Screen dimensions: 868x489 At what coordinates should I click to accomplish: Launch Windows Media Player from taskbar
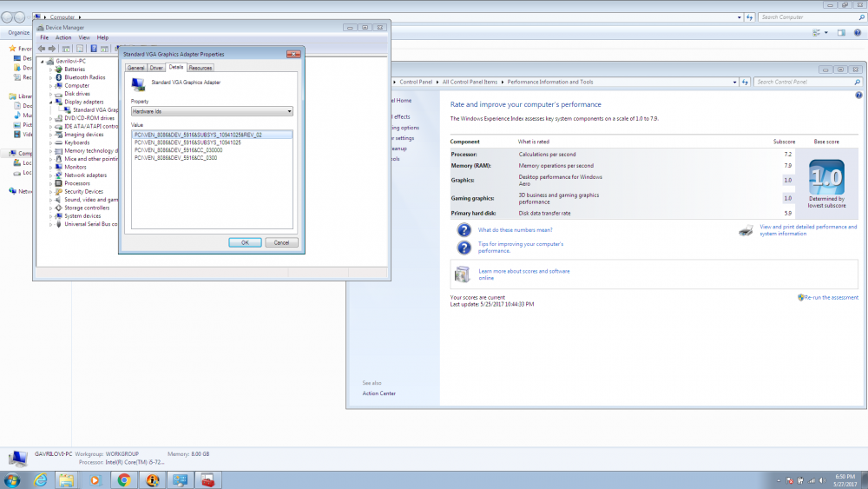(x=95, y=480)
